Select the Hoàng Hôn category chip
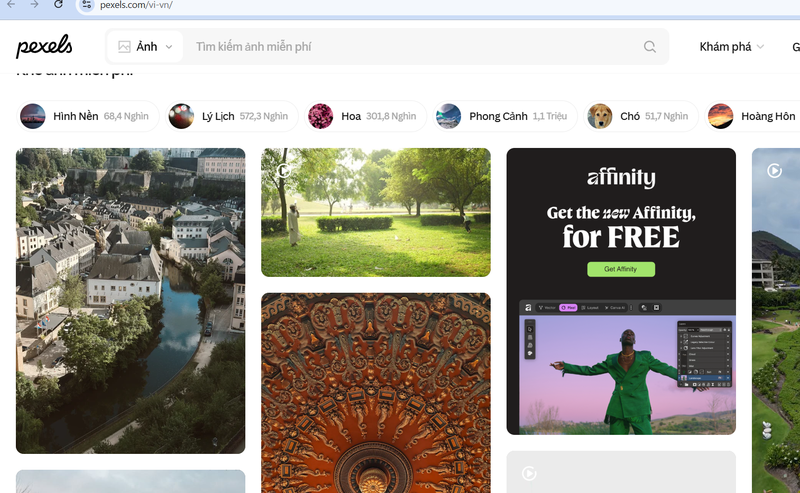 pos(753,116)
